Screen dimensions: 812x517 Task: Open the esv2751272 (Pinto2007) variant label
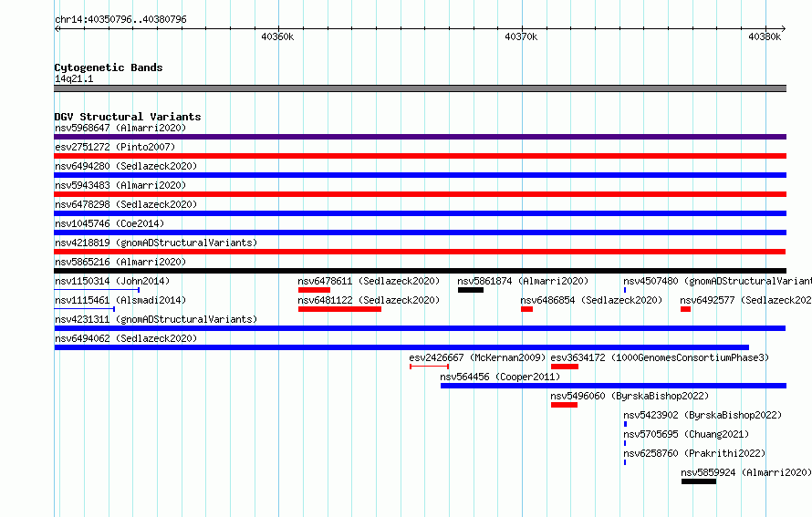[x=115, y=147]
